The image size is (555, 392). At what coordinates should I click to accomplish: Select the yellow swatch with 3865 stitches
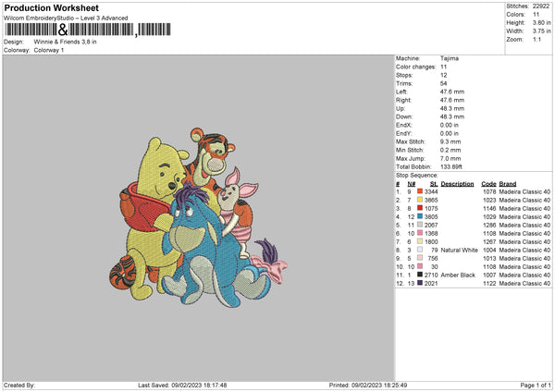click(420, 200)
